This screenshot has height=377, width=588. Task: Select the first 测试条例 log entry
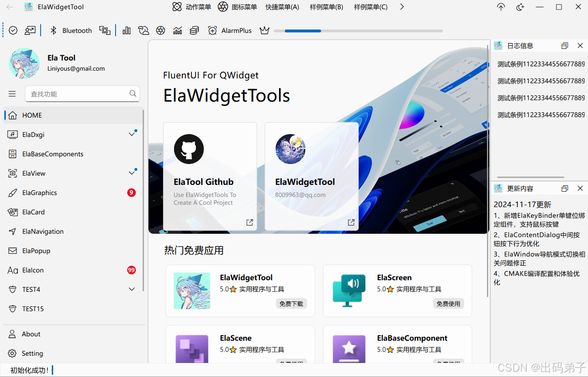[541, 64]
